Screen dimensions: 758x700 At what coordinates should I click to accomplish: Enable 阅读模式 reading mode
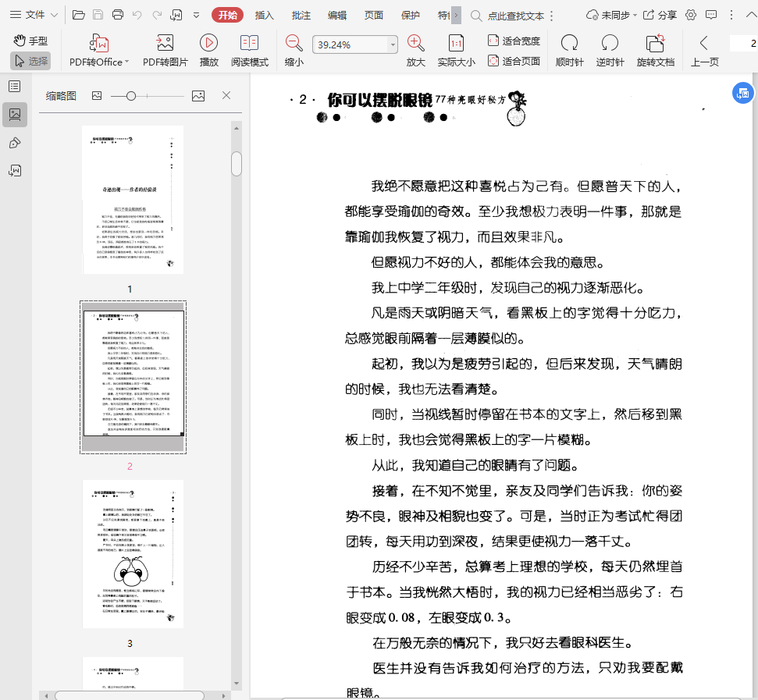(250, 50)
